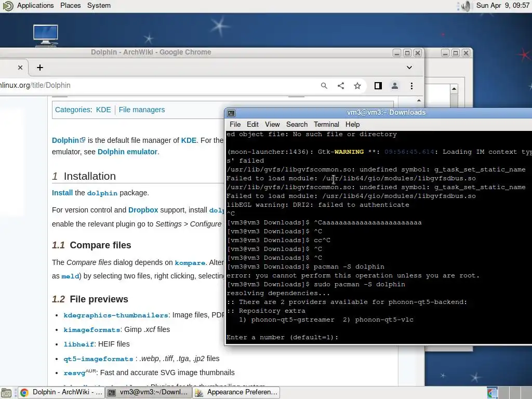Switch to Dolphin - ArchWiki taskbar button
This screenshot has height=399, width=532.
tap(61, 392)
